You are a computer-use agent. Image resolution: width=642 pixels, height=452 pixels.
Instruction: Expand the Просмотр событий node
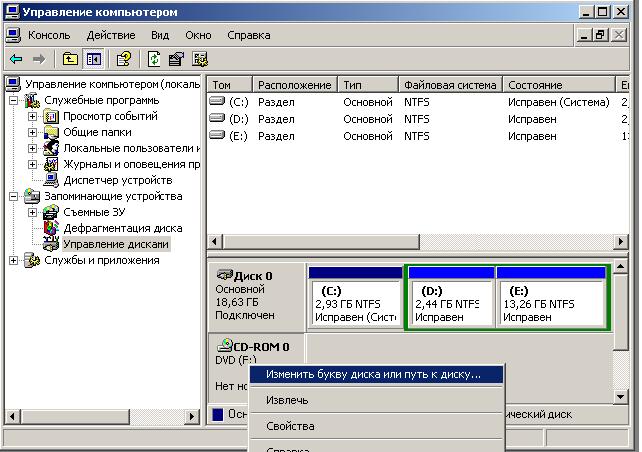point(32,117)
